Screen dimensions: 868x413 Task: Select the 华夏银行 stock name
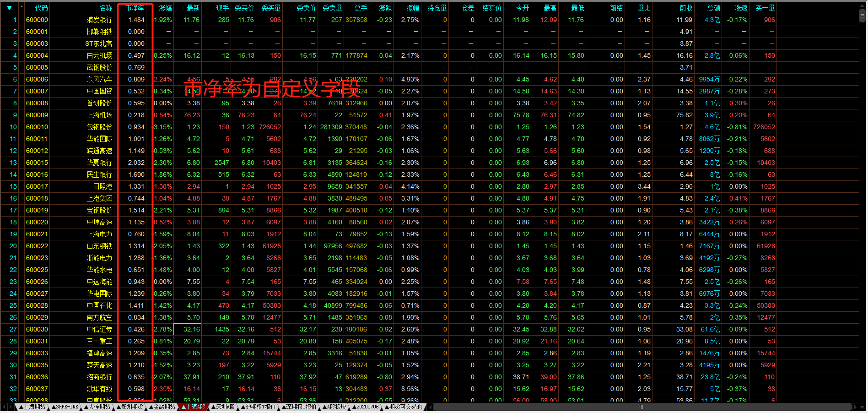99,163
